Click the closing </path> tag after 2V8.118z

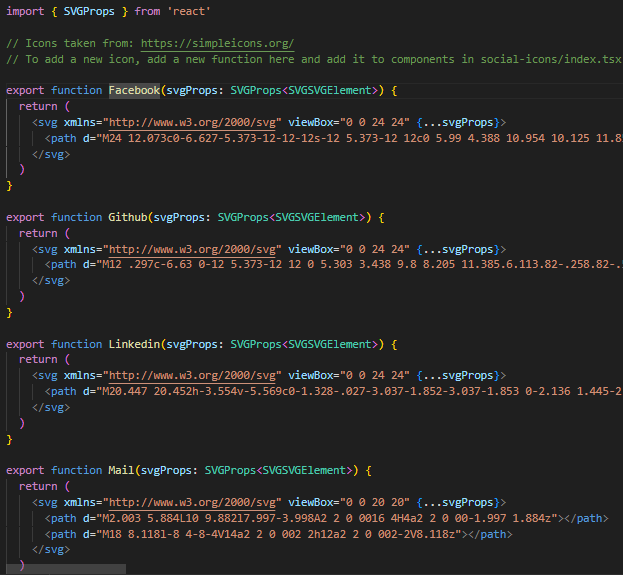490,534
